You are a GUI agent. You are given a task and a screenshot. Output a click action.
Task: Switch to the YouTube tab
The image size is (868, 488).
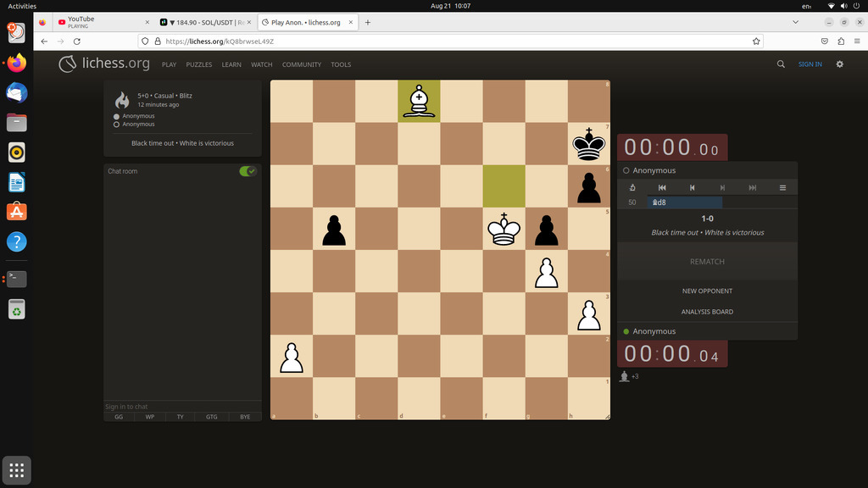104,22
